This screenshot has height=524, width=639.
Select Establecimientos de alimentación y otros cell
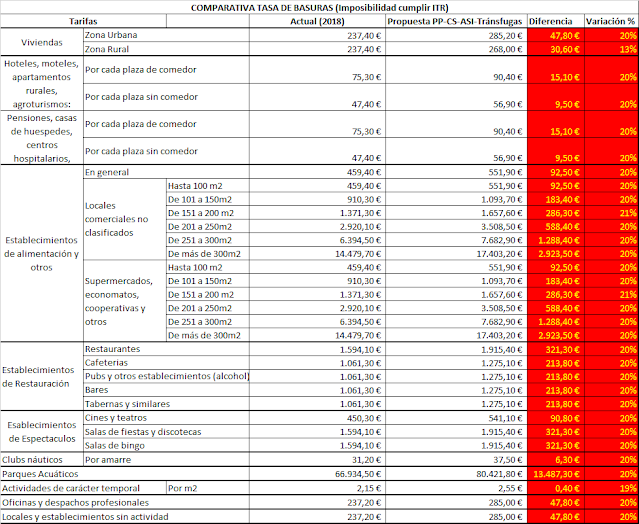pyautogui.click(x=42, y=253)
